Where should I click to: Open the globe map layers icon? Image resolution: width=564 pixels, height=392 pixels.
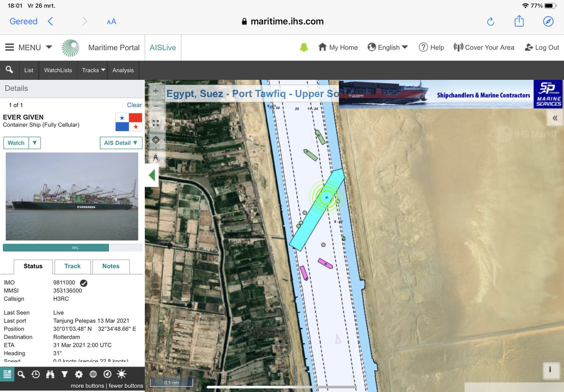[x=93, y=374]
